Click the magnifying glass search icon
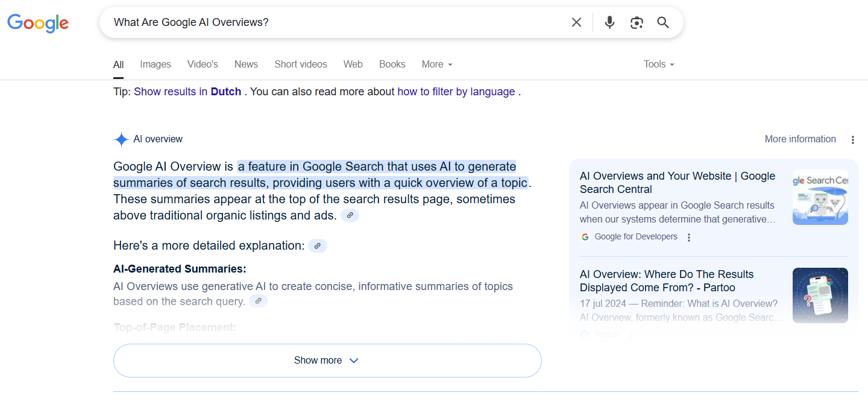This screenshot has height=401, width=868. pyautogui.click(x=663, y=22)
